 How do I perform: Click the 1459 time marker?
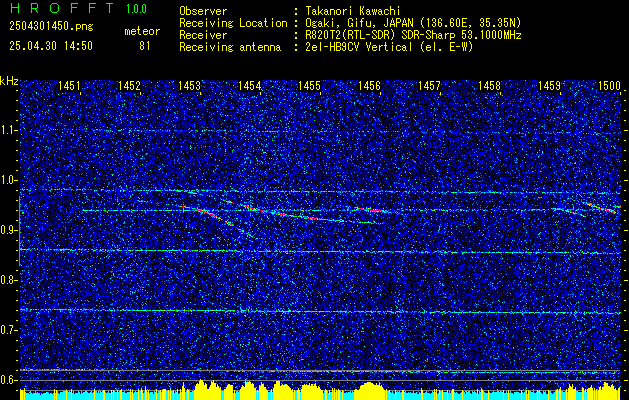(x=549, y=85)
